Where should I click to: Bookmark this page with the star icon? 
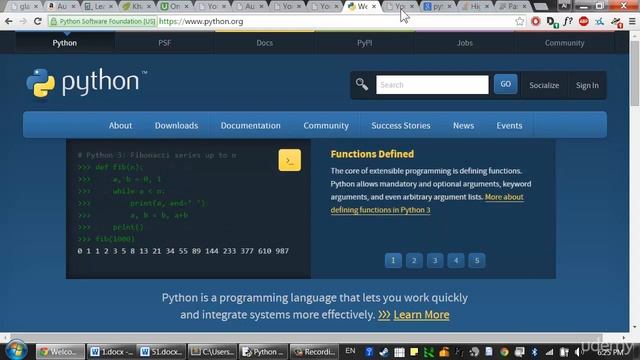coord(519,21)
